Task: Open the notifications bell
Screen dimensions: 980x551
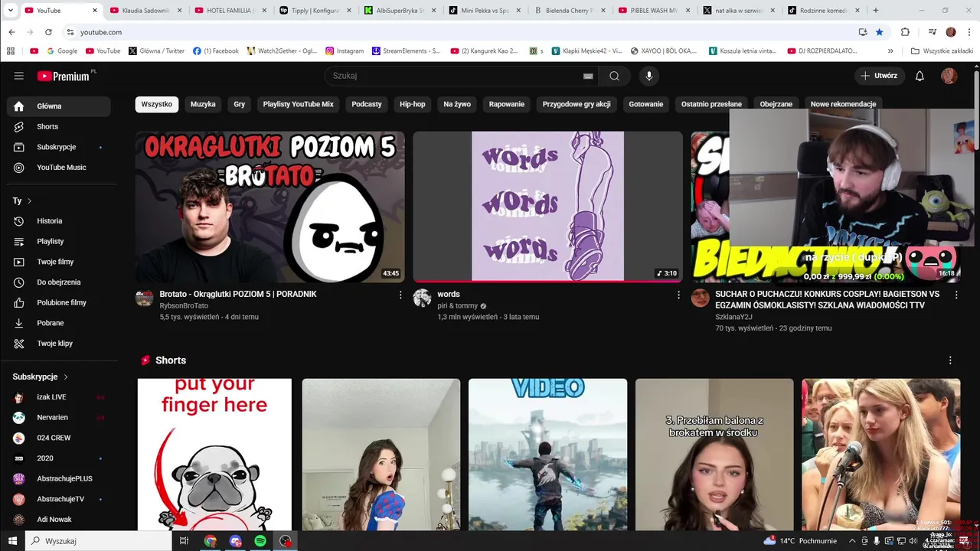Action: [920, 76]
